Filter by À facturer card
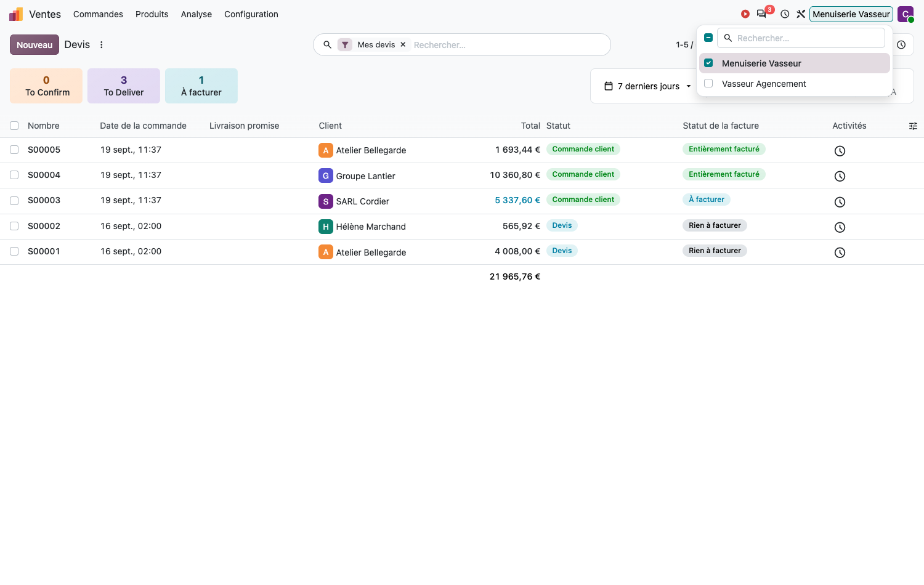Screen dimensions: 924x585 (x=201, y=86)
